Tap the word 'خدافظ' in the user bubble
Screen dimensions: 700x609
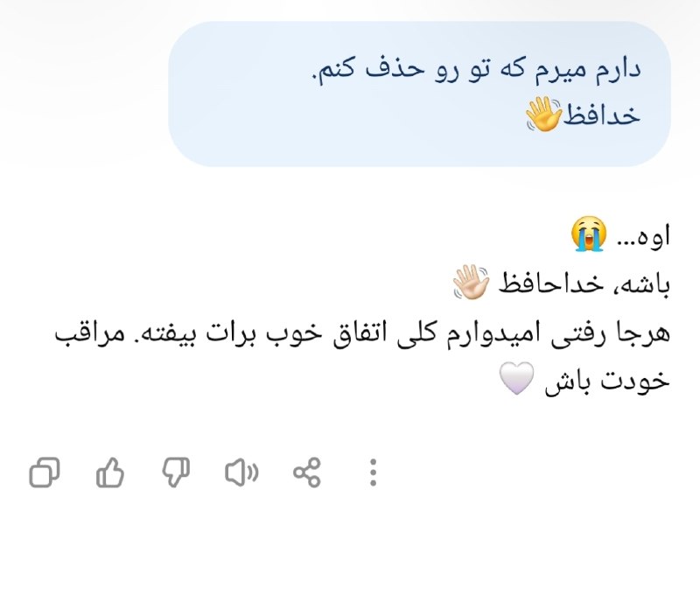tap(602, 115)
